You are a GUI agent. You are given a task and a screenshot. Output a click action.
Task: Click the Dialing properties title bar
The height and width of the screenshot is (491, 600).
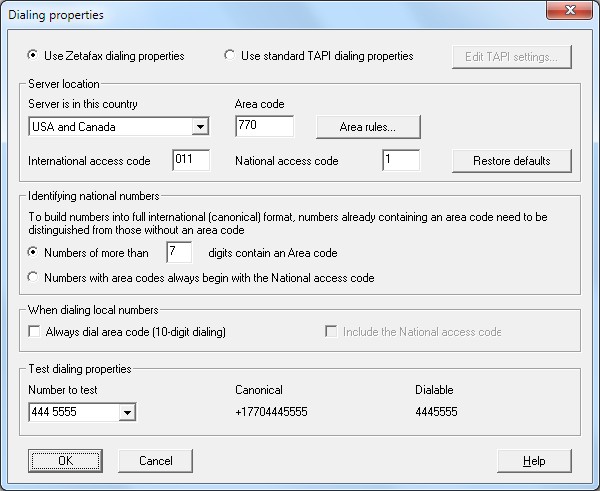250,14
